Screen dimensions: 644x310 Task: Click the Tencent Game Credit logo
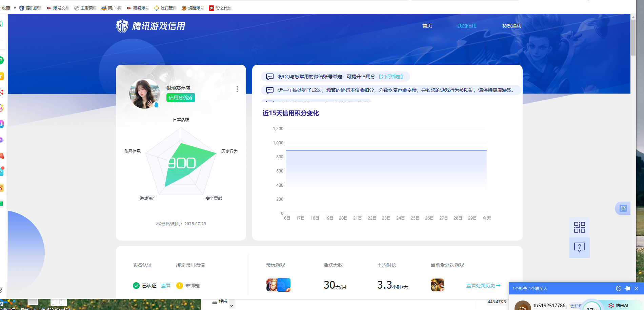(150, 26)
